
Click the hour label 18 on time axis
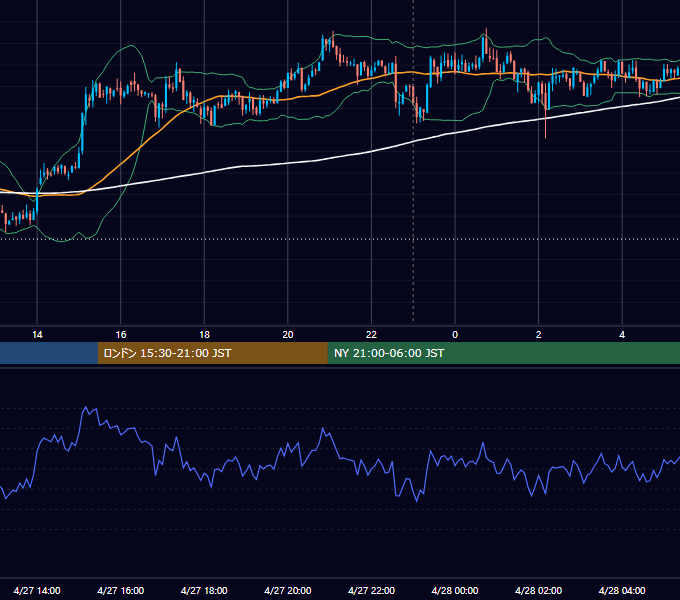(204, 335)
